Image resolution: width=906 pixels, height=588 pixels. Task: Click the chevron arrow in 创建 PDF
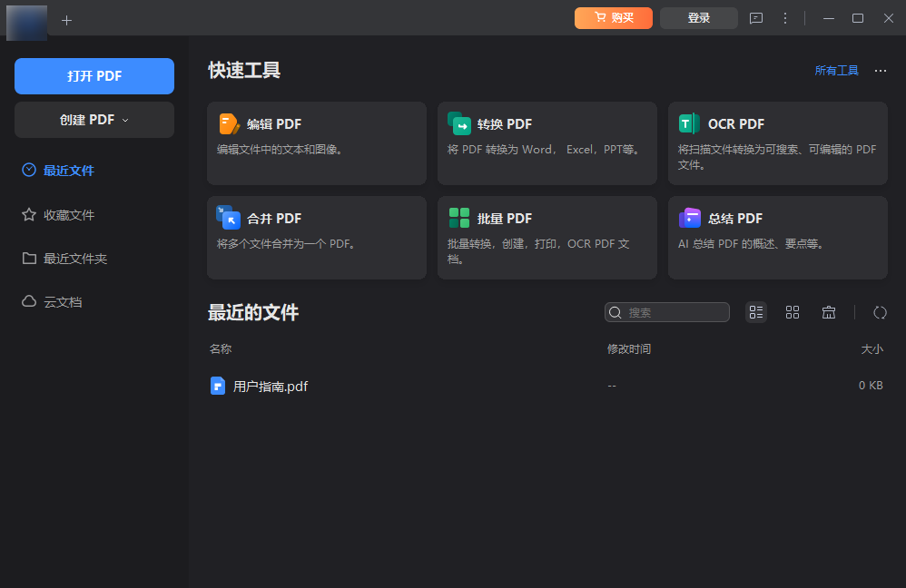point(125,120)
